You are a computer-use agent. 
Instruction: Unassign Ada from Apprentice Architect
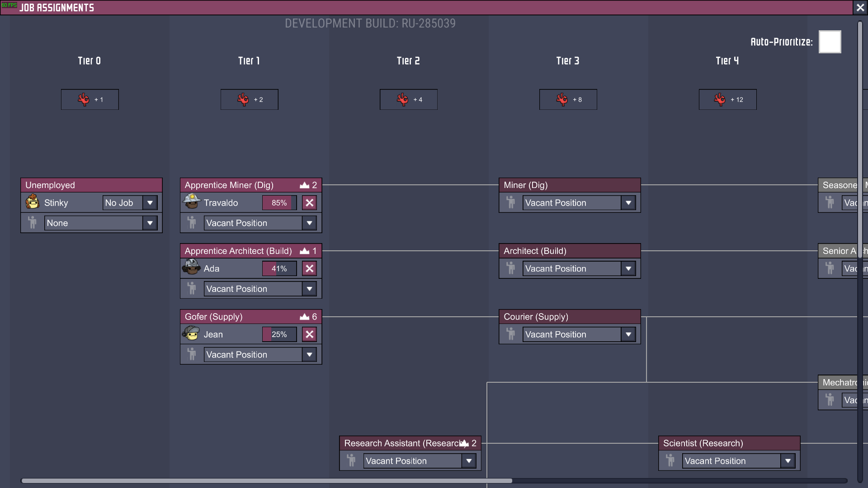(310, 269)
